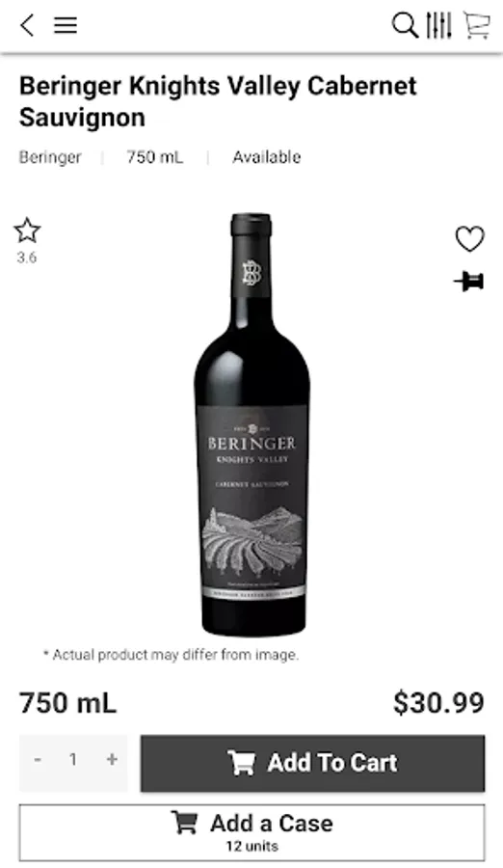Tap the 750 mL size label by price
503x868 pixels.
(68, 703)
